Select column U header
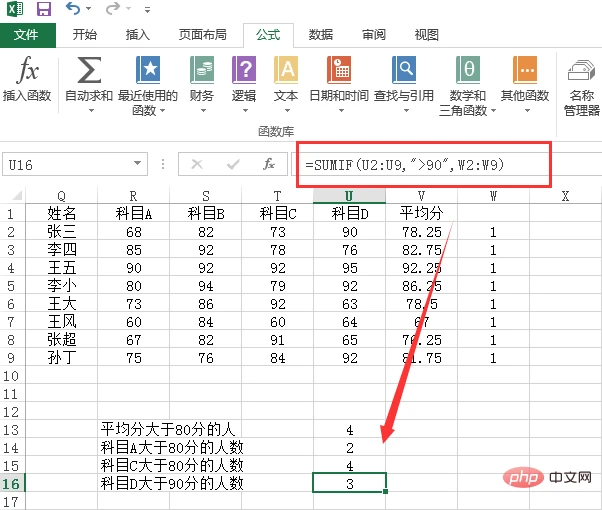Image resolution: width=602 pixels, height=510 pixels. 349,196
